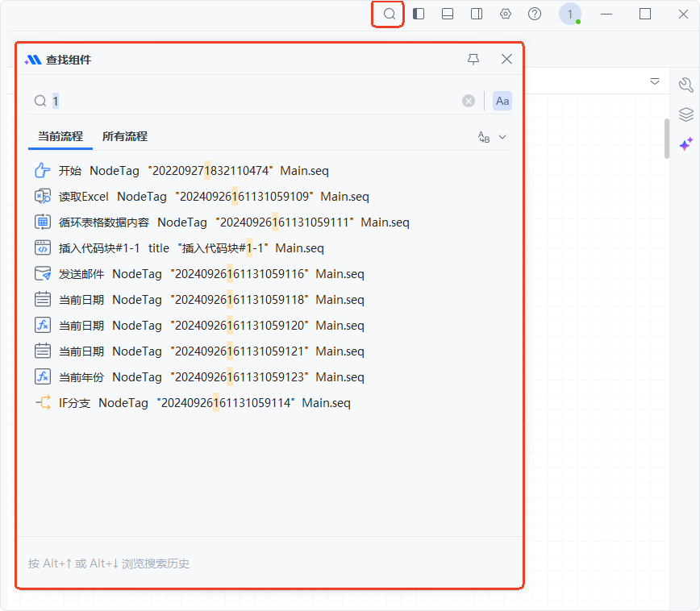Toggle the bottom panel layout icon
The width and height of the screenshot is (700, 611).
[448, 14]
